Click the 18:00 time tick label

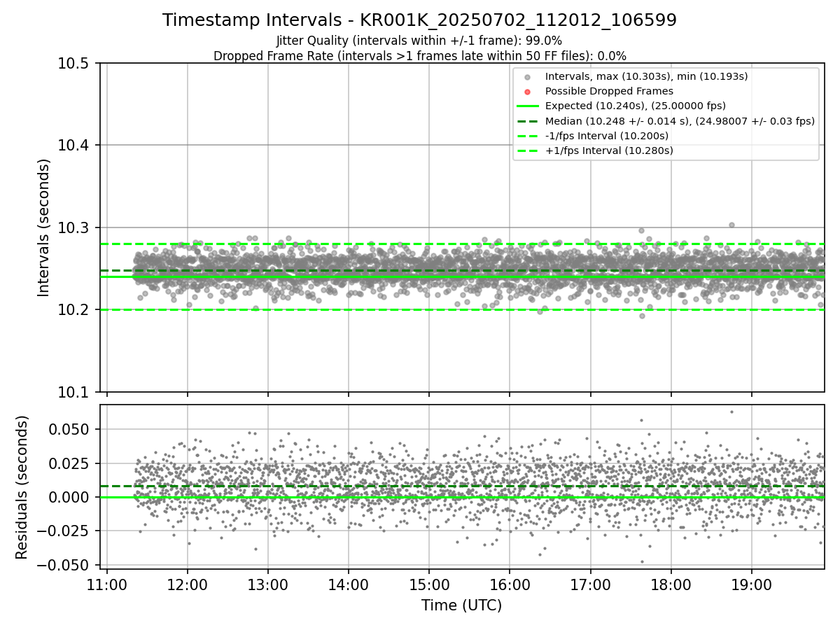click(x=671, y=584)
